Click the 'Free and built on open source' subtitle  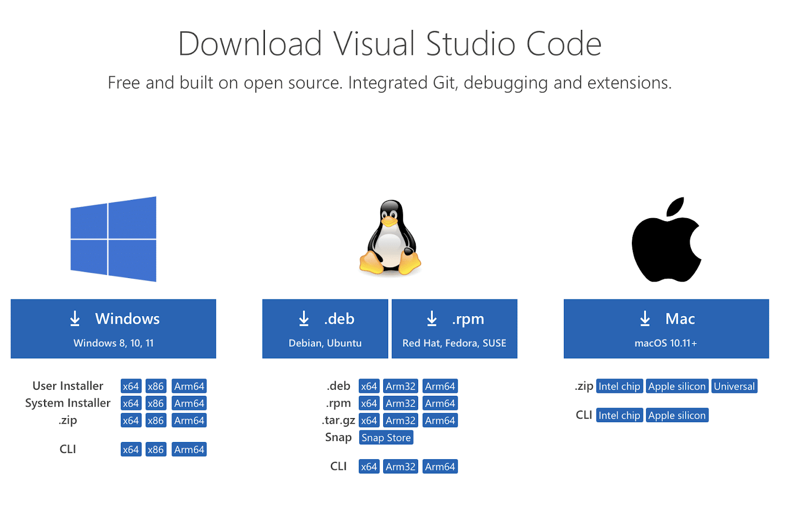390,83
